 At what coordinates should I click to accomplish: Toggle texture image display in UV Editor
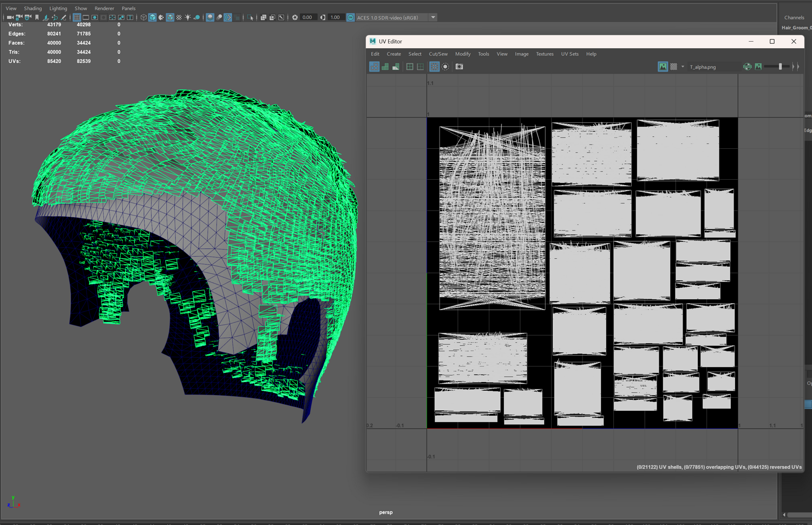pyautogui.click(x=663, y=67)
